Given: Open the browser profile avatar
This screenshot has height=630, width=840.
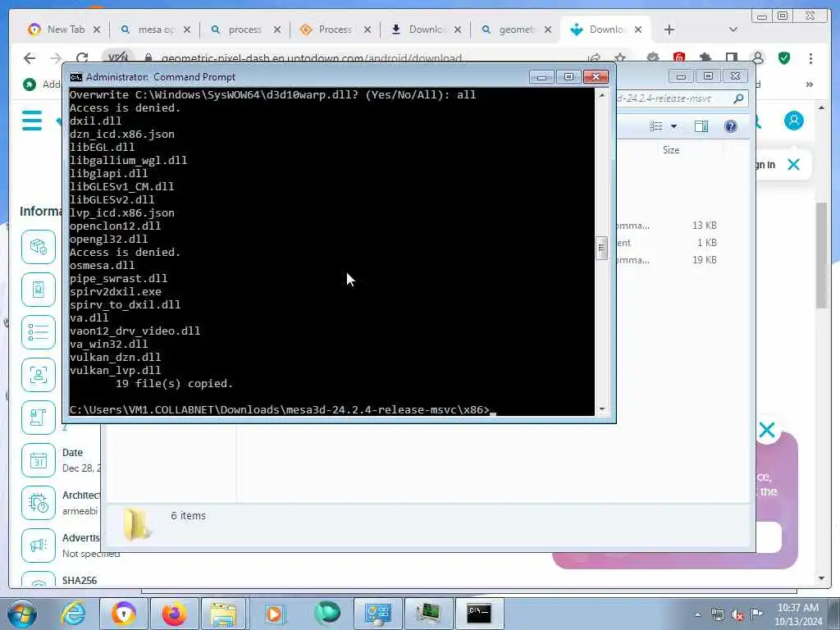Looking at the screenshot, I should (757, 58).
